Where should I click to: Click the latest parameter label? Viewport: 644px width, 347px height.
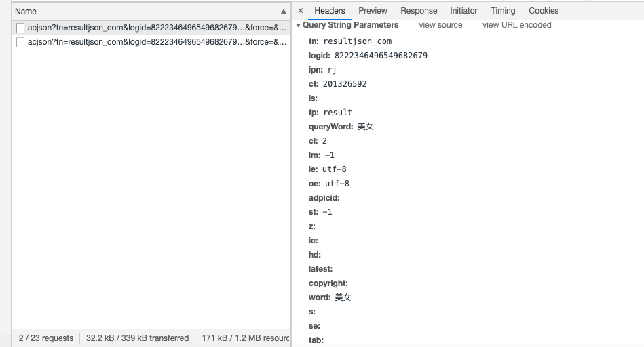(x=321, y=269)
